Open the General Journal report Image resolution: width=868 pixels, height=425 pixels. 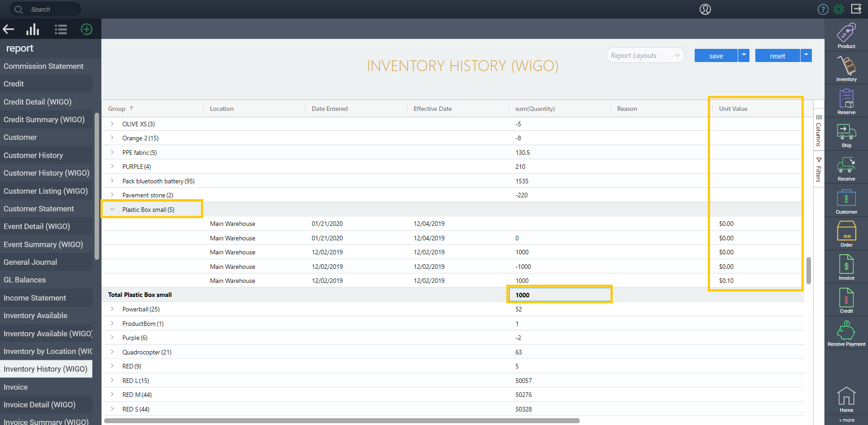(x=46, y=262)
